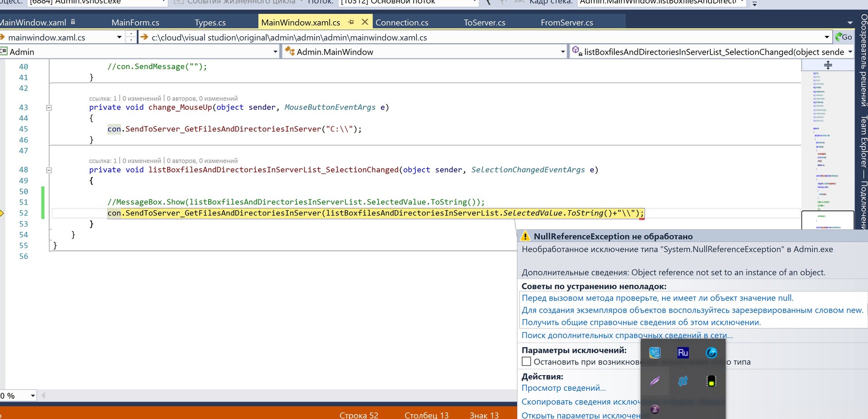
Task: Click the 'Столбец 13' status bar entry
Action: click(426, 415)
